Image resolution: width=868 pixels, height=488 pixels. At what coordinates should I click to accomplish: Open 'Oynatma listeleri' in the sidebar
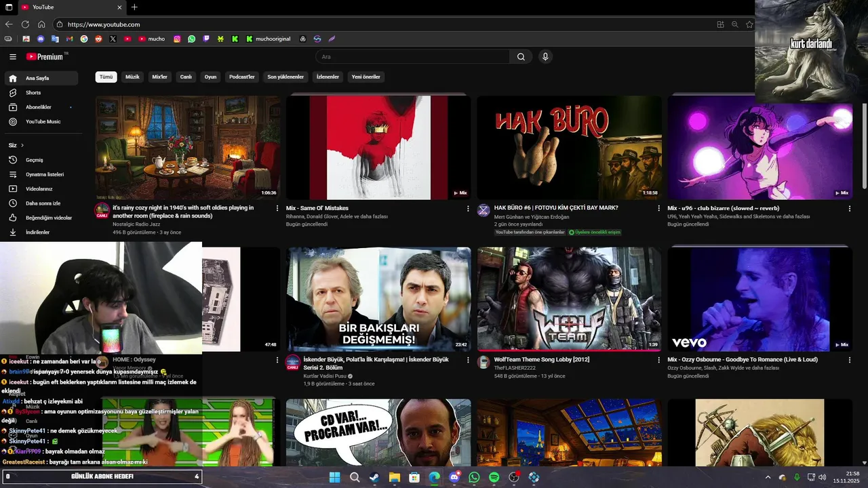coord(41,174)
